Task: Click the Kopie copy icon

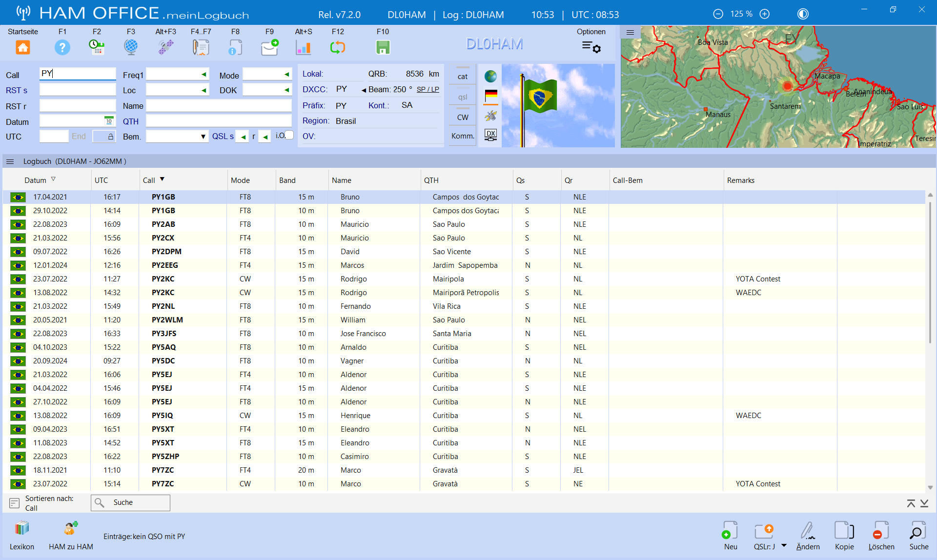Action: (x=844, y=530)
